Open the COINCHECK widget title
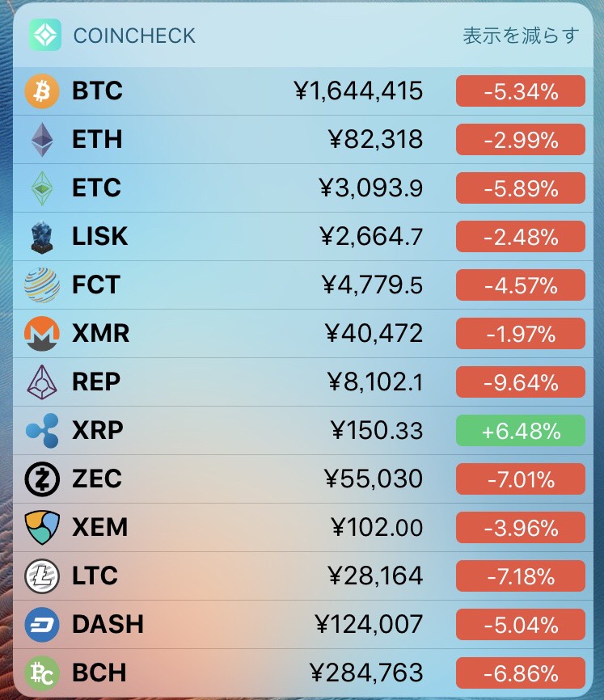The width and height of the screenshot is (604, 700). point(134,36)
